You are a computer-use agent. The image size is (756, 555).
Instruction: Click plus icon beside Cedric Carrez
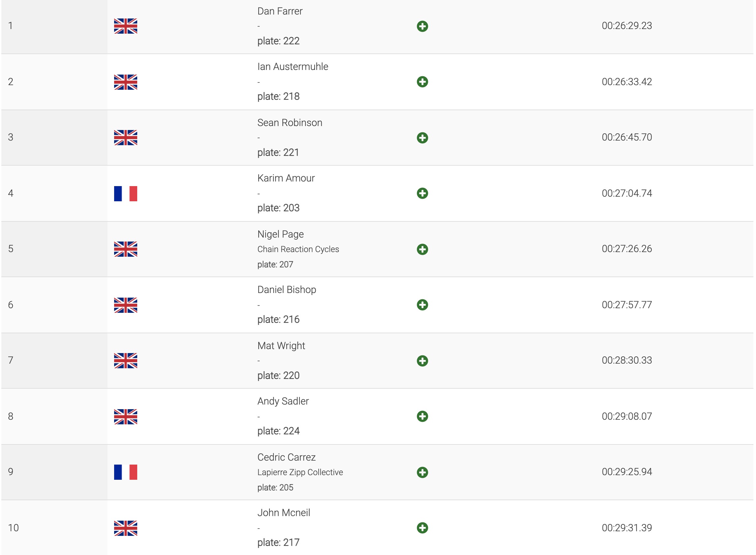tap(422, 473)
